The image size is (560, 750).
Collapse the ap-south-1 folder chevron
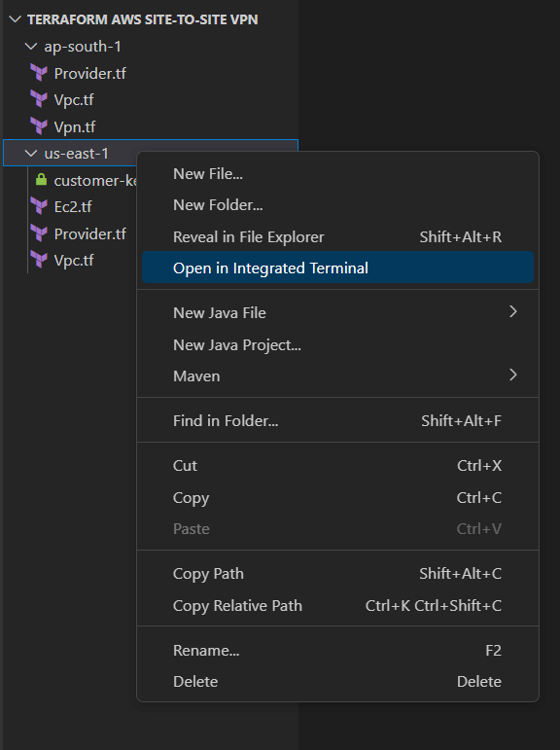click(31, 47)
